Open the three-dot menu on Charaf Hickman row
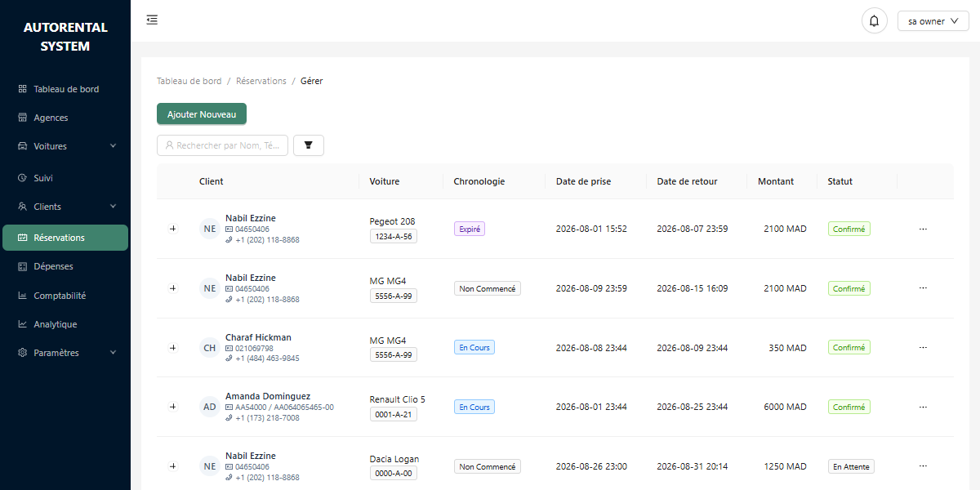The height and width of the screenshot is (490, 980). tap(923, 348)
